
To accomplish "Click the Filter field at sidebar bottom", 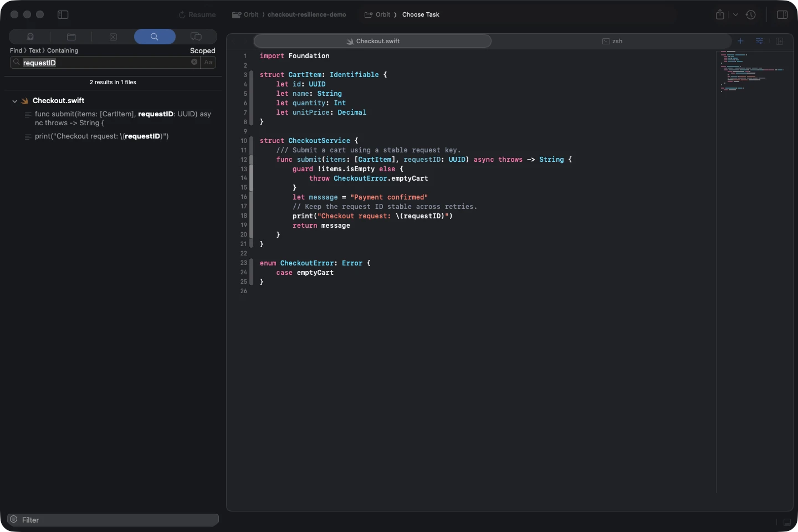I will click(113, 520).
